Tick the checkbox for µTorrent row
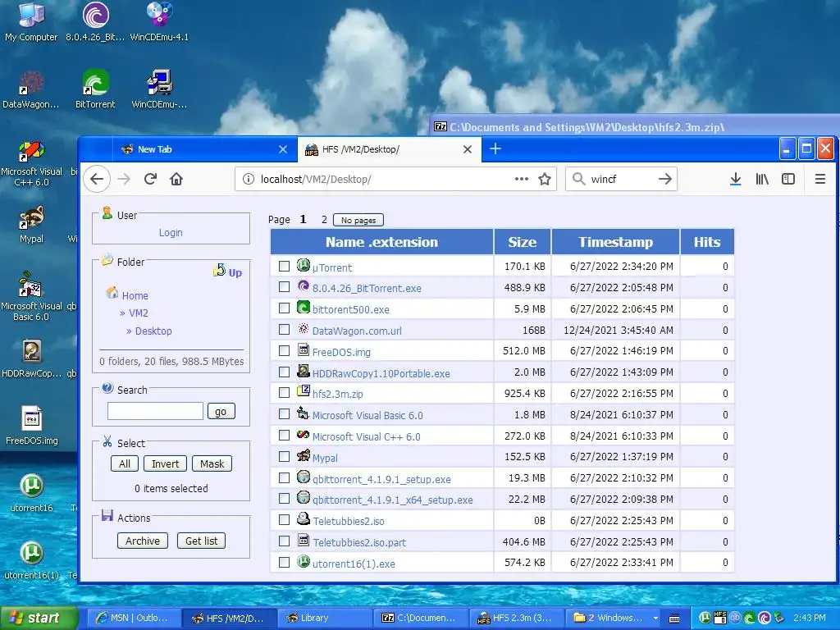This screenshot has width=840, height=630. click(285, 267)
